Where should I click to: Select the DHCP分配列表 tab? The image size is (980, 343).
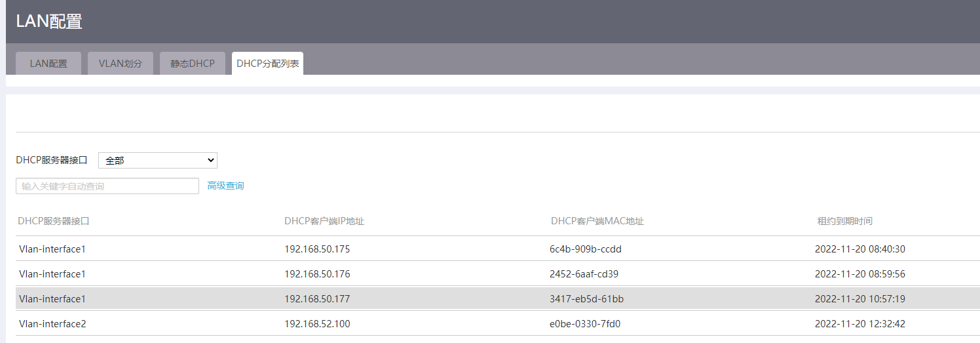coord(267,64)
